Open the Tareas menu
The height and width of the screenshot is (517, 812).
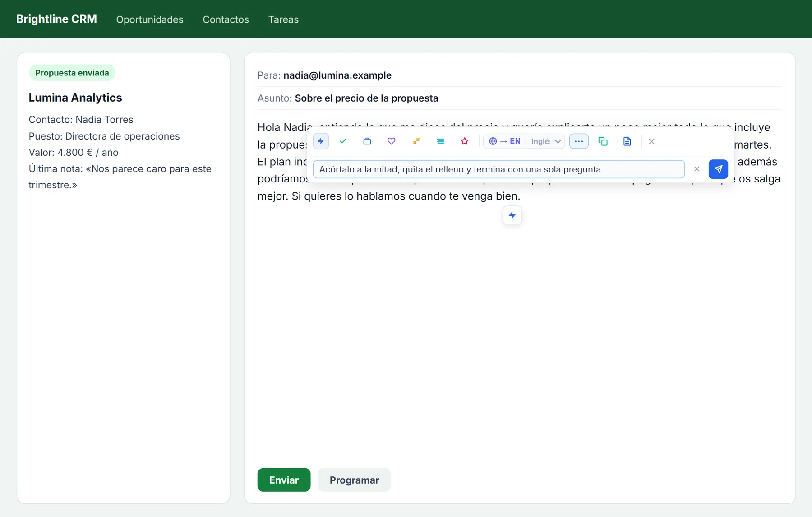click(283, 19)
